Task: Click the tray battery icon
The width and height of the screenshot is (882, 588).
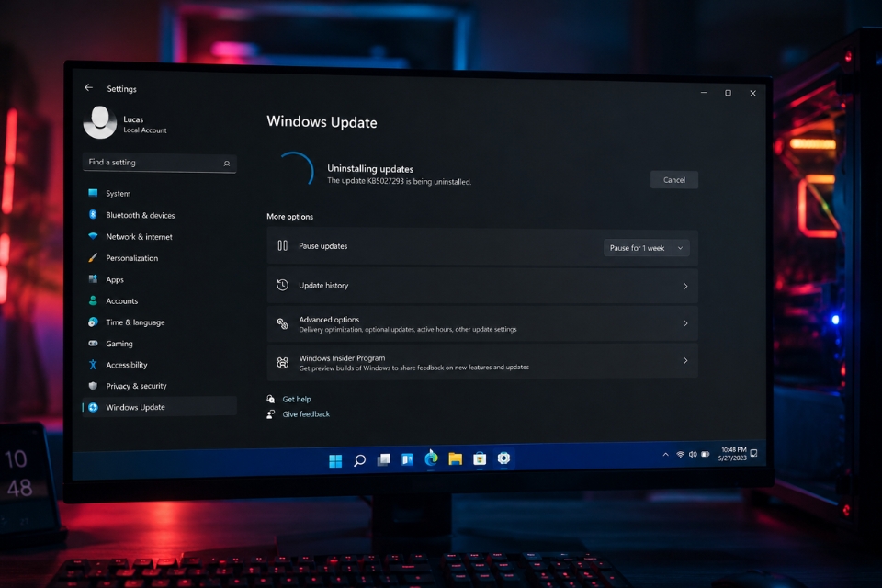Action: click(x=706, y=454)
